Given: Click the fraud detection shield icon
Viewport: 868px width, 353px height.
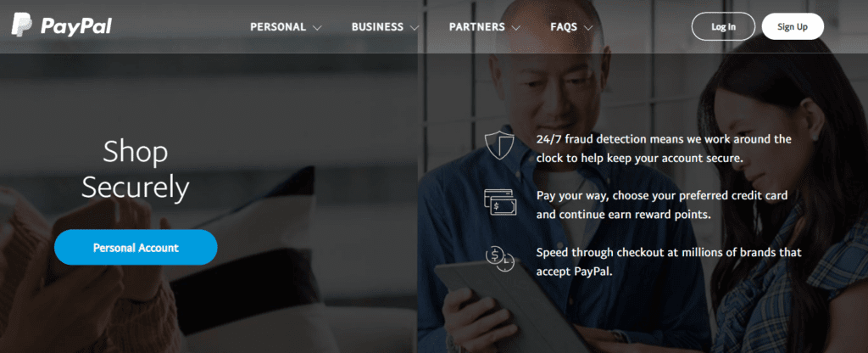Looking at the screenshot, I should pyautogui.click(x=499, y=145).
